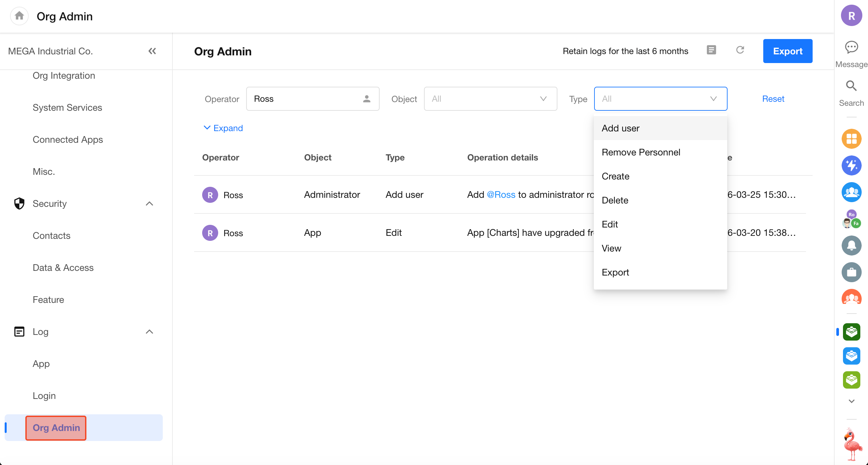Click the blue Export button
The width and height of the screenshot is (868, 465).
[787, 51]
